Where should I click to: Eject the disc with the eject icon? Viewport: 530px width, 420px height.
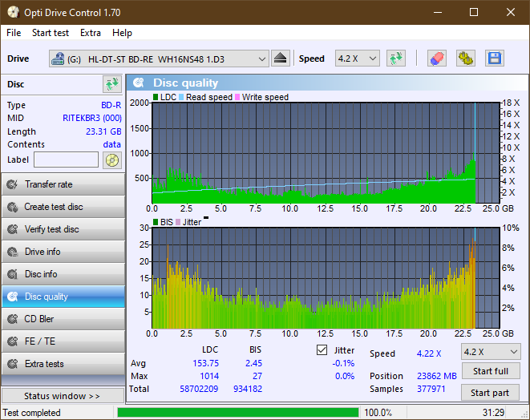click(x=280, y=59)
